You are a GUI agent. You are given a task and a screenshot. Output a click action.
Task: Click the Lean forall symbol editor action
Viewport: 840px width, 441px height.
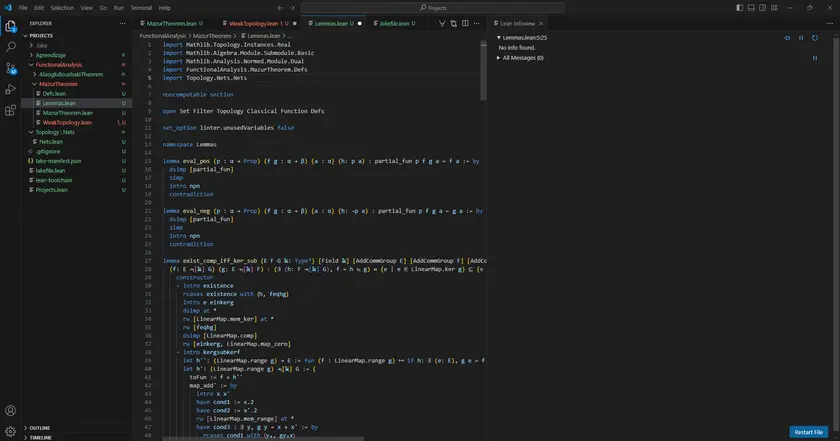[442, 24]
